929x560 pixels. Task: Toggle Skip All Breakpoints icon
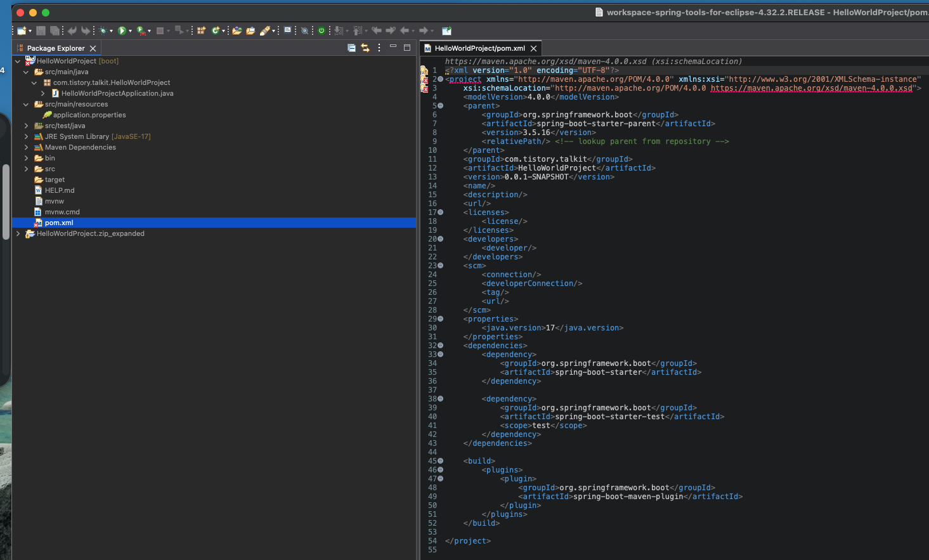[x=305, y=30]
